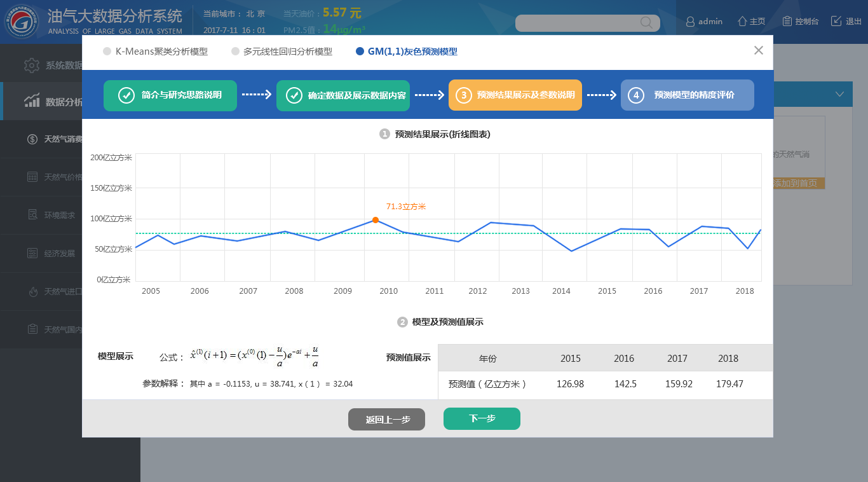Click the 模型及预测值展示 heading
868x482 pixels.
pos(448,322)
